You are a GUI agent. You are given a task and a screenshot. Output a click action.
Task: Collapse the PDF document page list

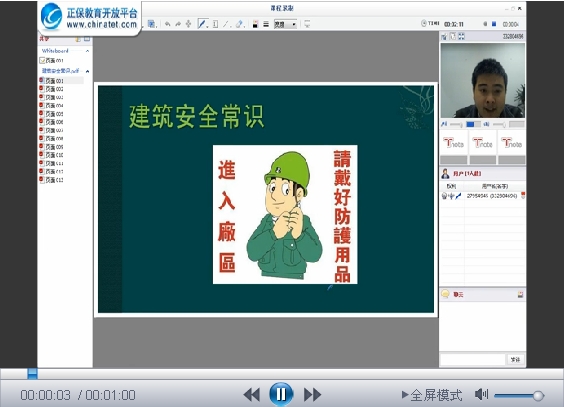[87, 71]
